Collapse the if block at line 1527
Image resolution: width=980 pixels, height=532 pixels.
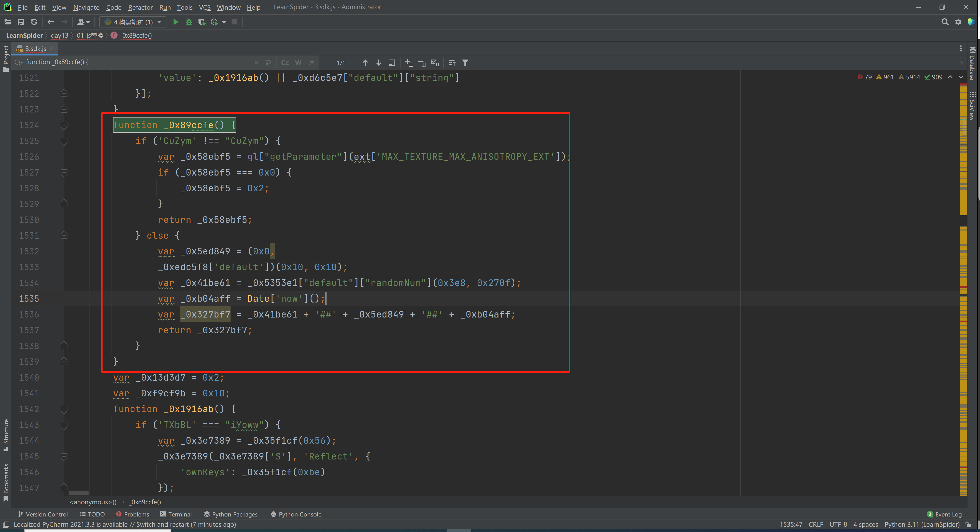coord(64,173)
